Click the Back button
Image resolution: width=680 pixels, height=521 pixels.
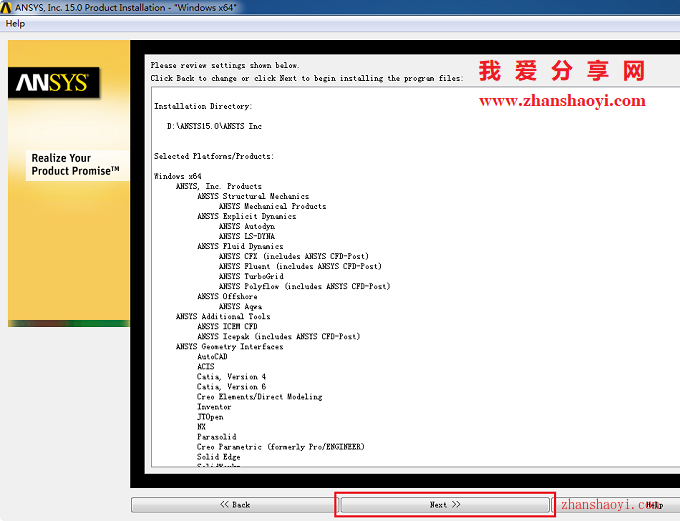[x=235, y=505]
